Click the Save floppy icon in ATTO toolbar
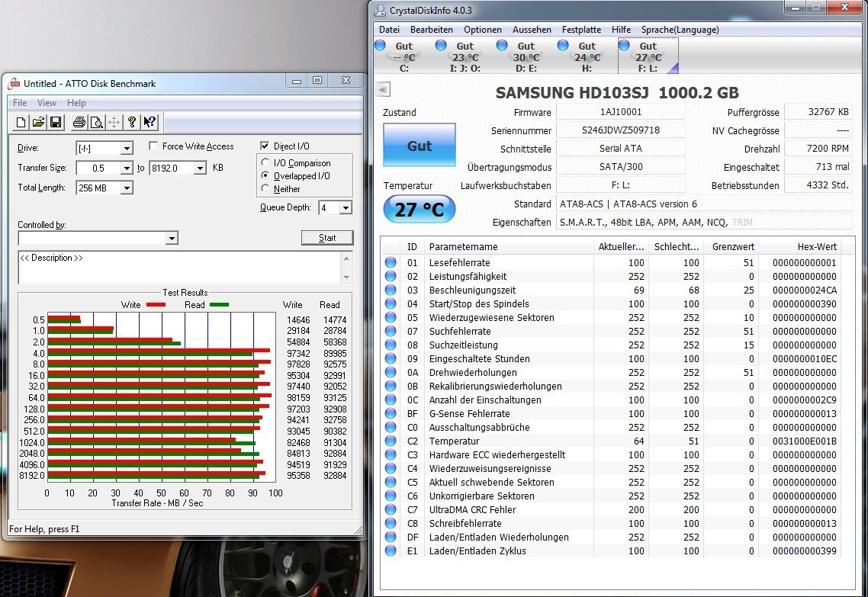The width and height of the screenshot is (868, 597). 56,122
